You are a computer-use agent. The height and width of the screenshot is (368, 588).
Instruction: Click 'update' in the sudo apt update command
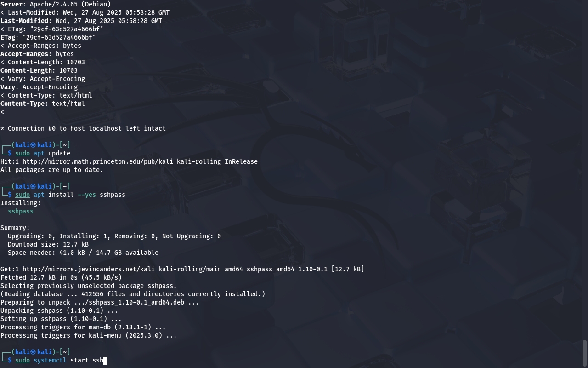59,153
